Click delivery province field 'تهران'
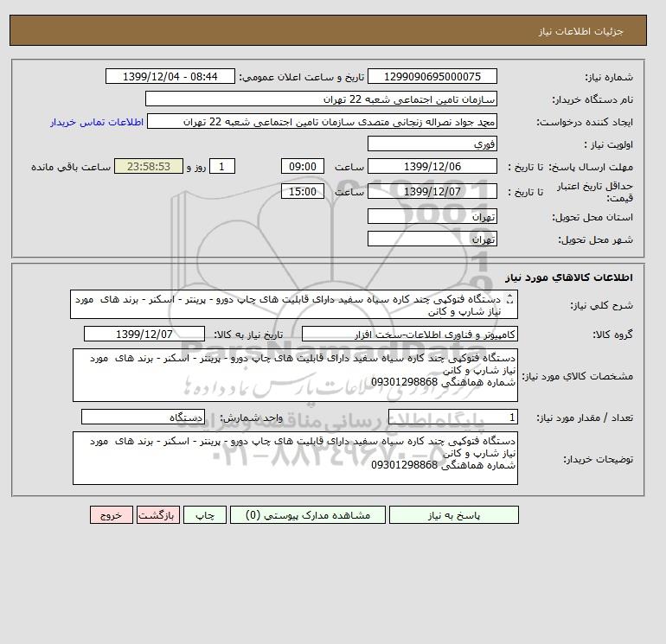Image resolution: width=666 pixels, height=644 pixels. (x=432, y=216)
